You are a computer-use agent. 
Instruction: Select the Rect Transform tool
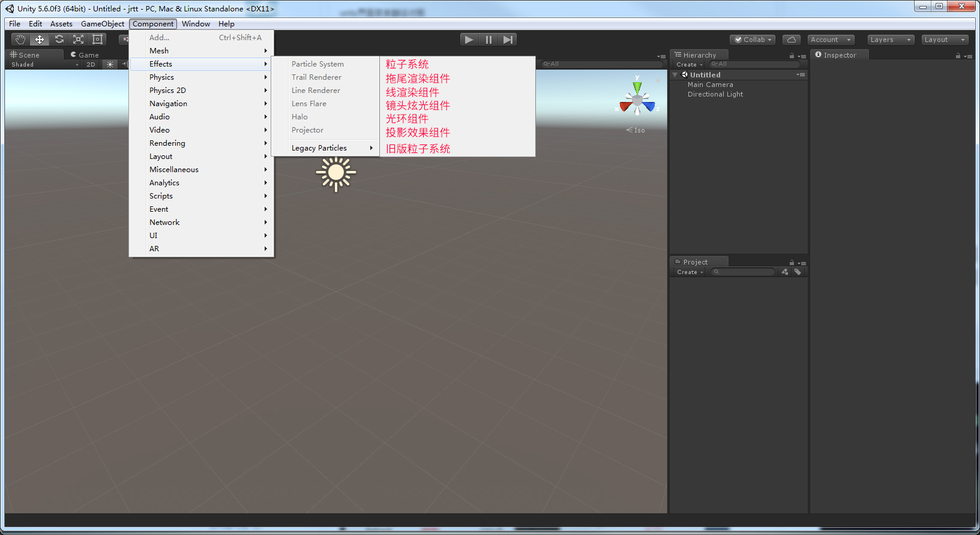(97, 40)
